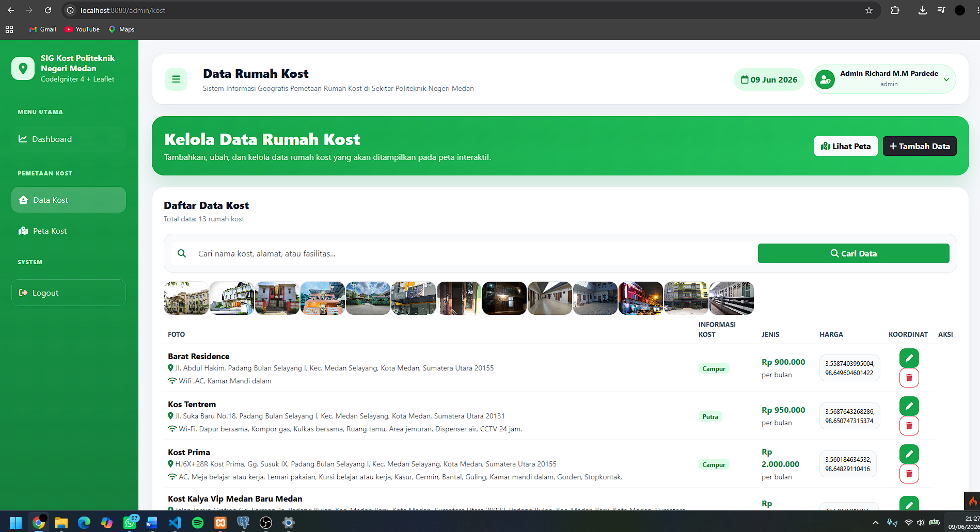Click Rp 900.000 price for Barat Residence
Viewport: 980px width, 532px height.
(783, 362)
